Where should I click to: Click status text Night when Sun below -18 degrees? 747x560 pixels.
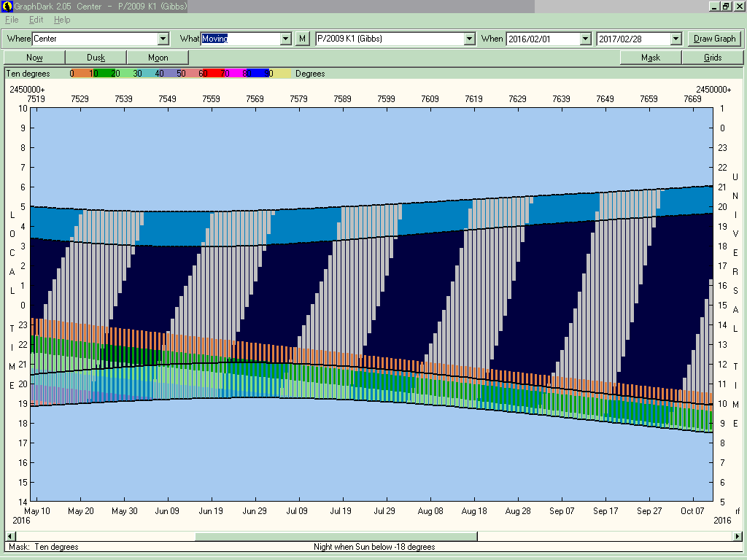click(374, 547)
